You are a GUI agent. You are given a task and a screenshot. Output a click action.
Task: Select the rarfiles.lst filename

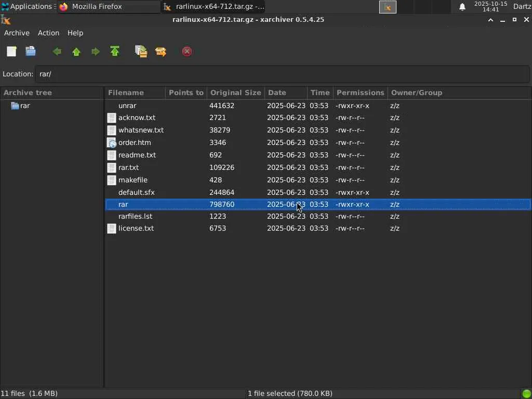click(135, 217)
